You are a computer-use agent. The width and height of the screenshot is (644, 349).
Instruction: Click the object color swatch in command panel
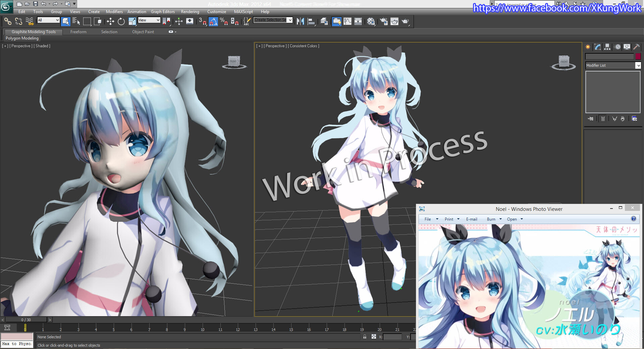638,56
